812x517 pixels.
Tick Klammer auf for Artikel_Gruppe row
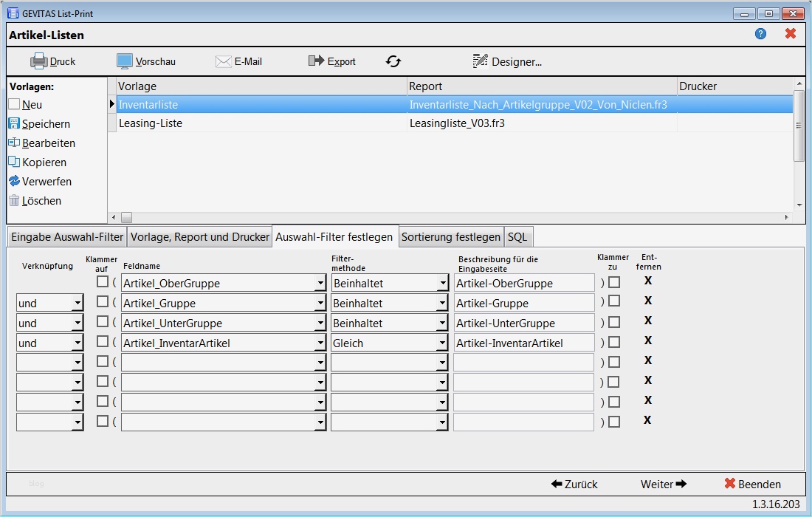click(x=103, y=301)
